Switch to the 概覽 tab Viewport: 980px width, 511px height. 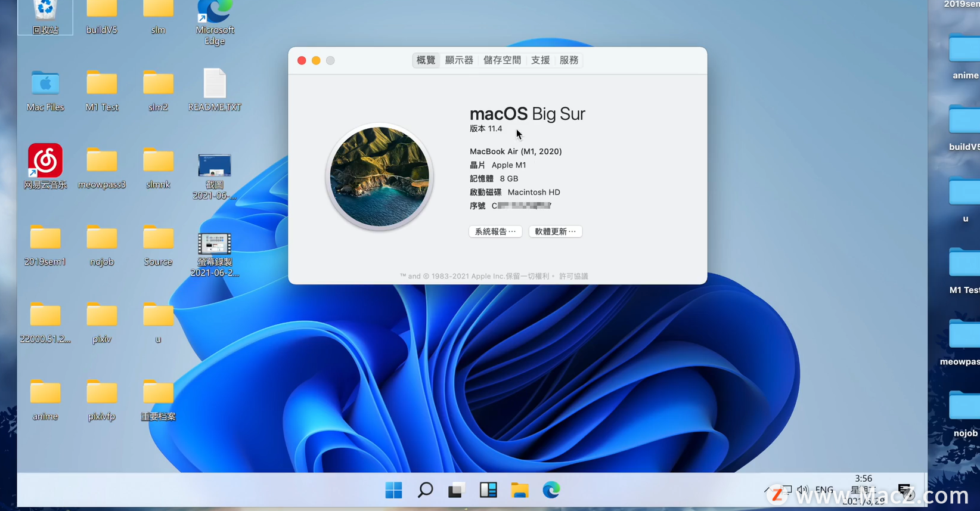click(426, 60)
